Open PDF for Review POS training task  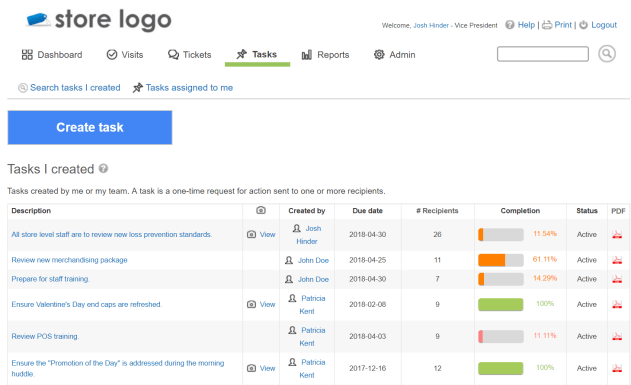(x=617, y=336)
